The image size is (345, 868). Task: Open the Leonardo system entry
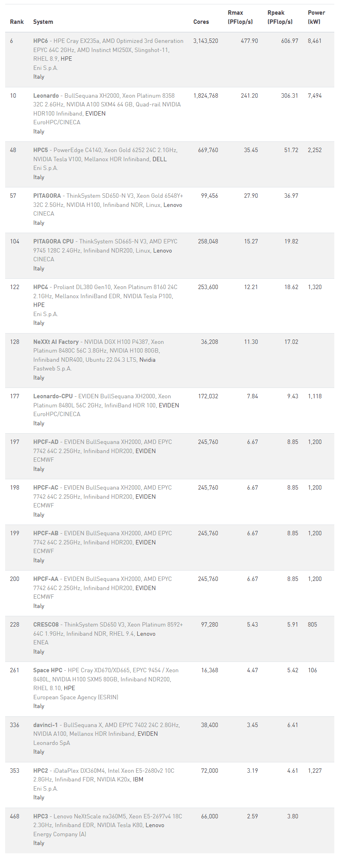click(46, 96)
